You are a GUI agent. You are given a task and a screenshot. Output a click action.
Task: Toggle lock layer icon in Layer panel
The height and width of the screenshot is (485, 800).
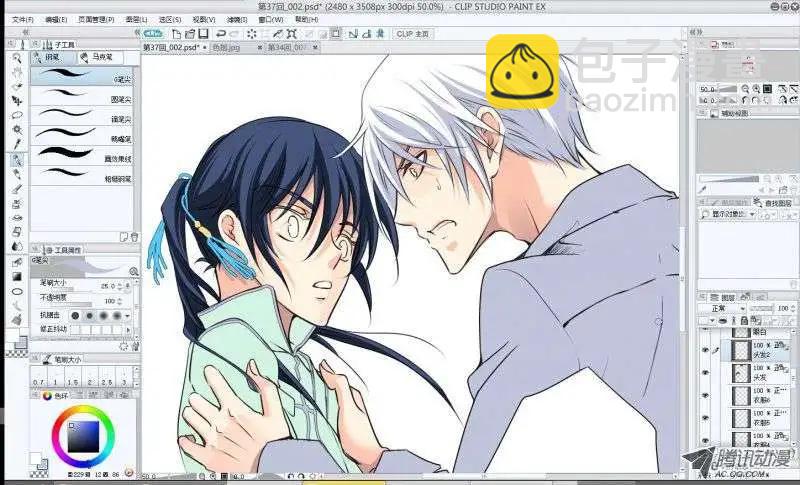[x=744, y=321]
